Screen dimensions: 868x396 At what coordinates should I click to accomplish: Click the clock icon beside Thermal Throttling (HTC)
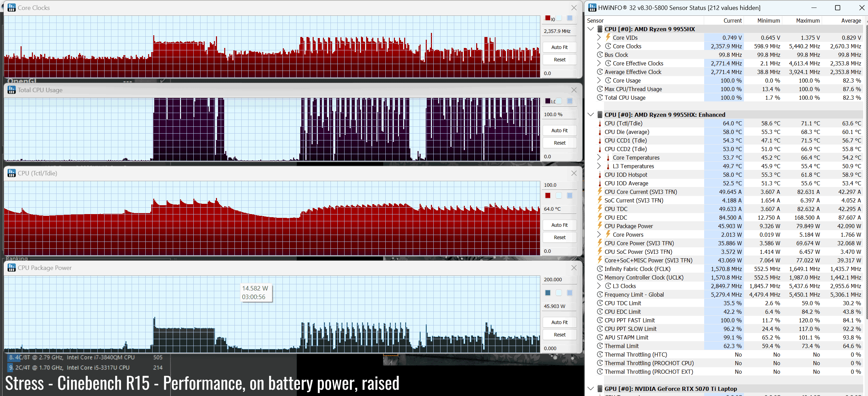tap(600, 355)
